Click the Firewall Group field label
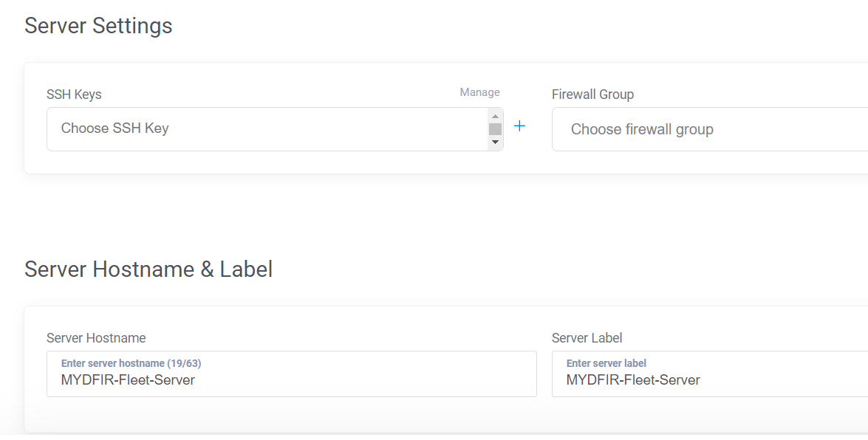The image size is (868, 440). [x=593, y=94]
